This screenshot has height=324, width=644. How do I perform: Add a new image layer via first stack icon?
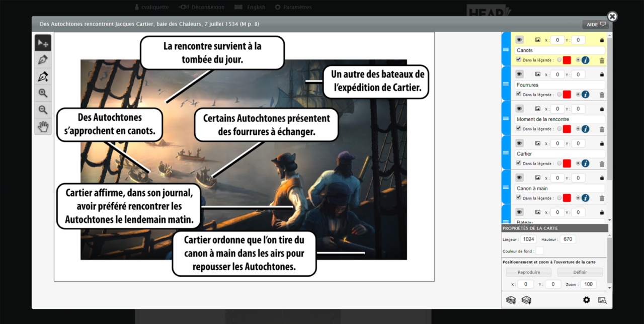coord(511,300)
